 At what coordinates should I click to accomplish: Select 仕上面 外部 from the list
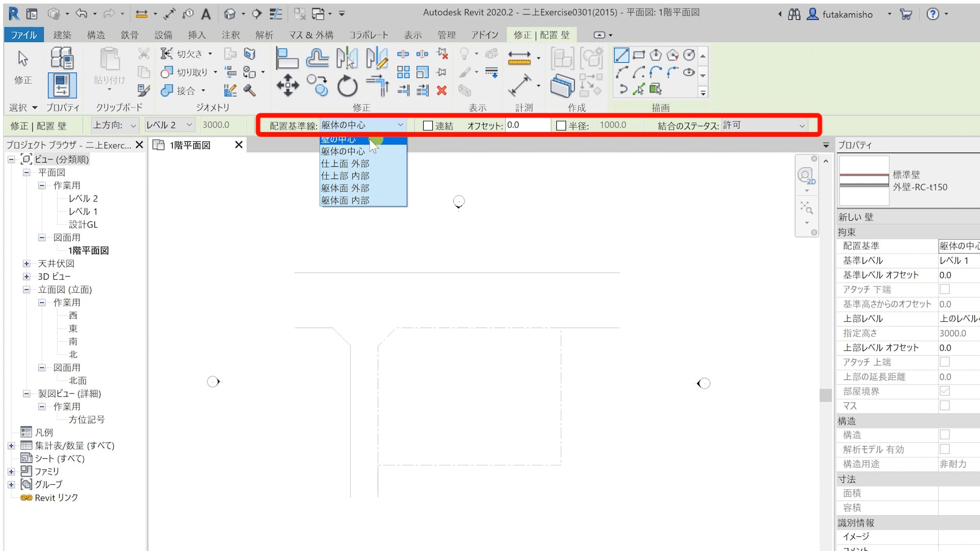click(x=345, y=164)
